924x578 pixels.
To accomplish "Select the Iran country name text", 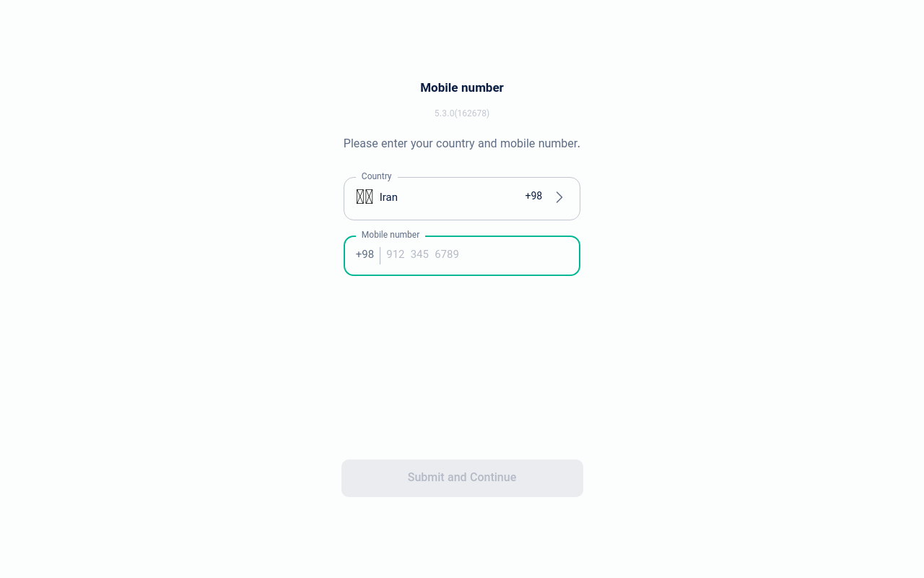I will (x=388, y=197).
